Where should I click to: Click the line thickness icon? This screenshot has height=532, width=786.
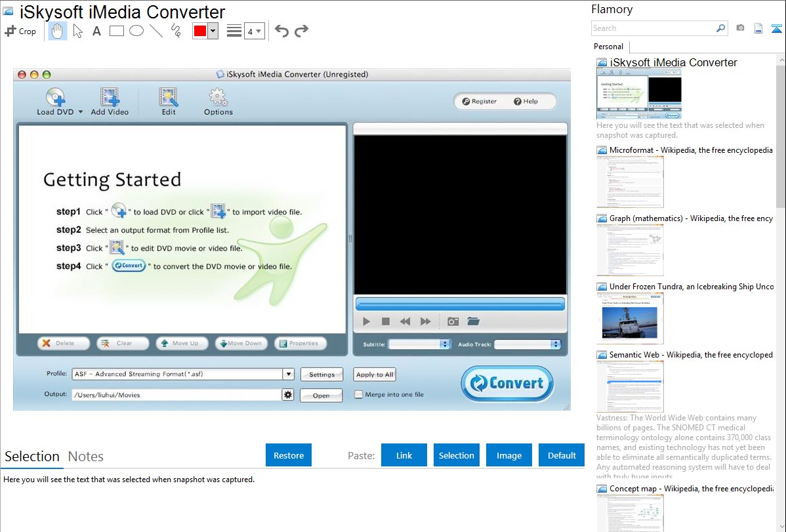234,31
